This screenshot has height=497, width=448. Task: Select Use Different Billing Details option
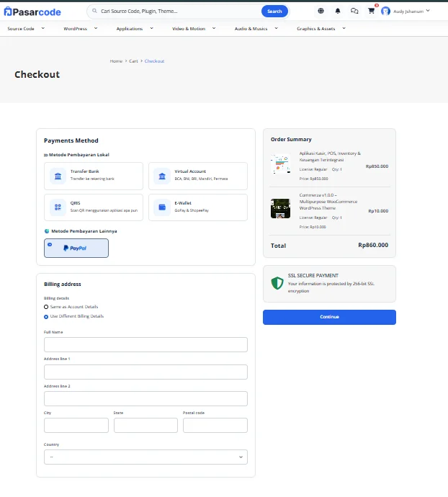coord(46,317)
